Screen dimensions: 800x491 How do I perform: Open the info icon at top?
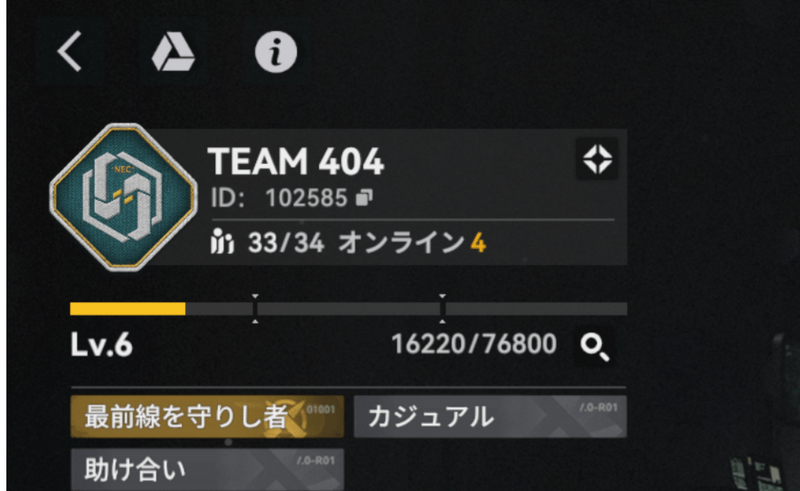pos(276,52)
